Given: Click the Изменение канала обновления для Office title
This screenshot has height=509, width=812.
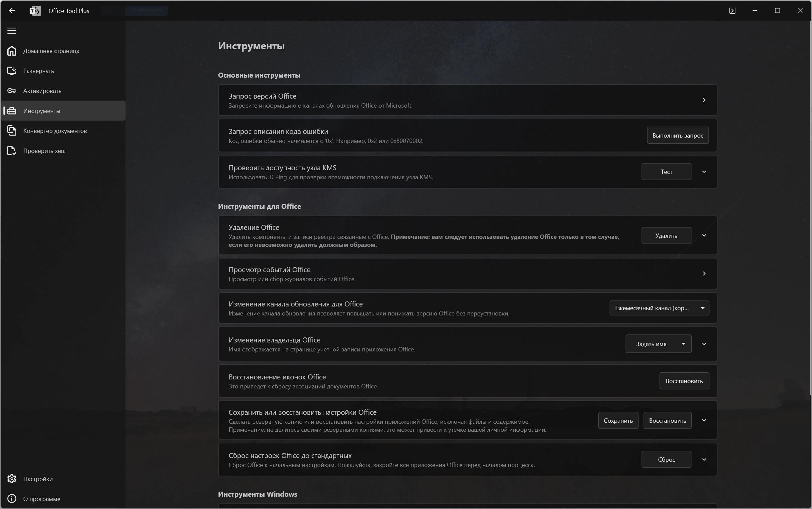Looking at the screenshot, I should coord(296,304).
